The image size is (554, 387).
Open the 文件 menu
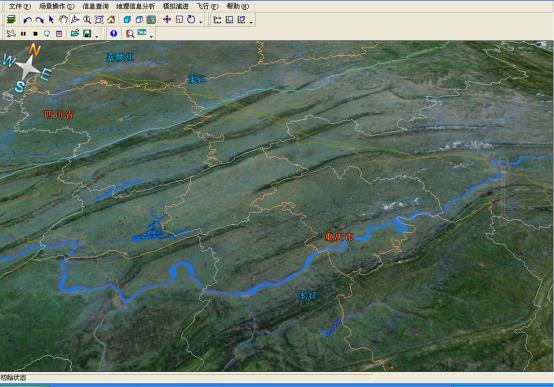tap(19, 6)
